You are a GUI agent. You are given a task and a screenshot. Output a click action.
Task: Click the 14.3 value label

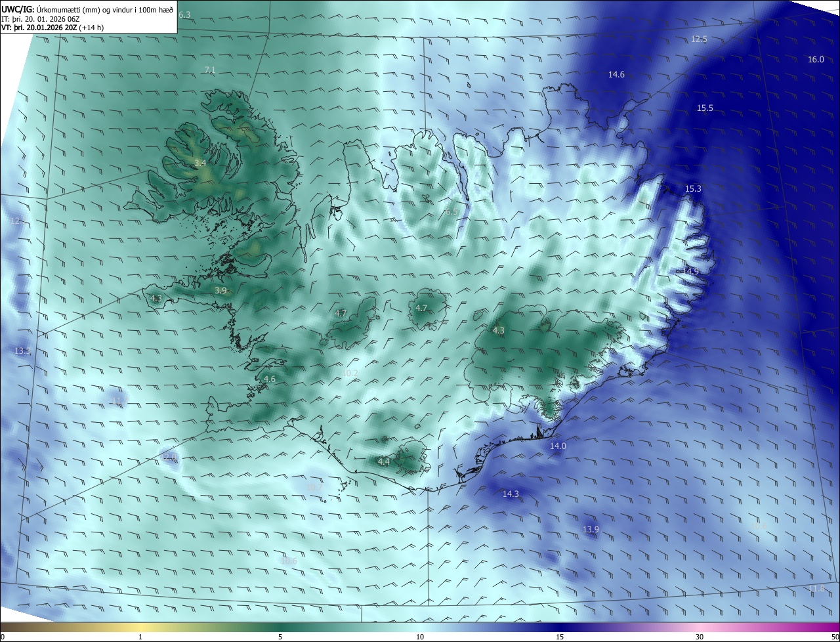pyautogui.click(x=511, y=494)
